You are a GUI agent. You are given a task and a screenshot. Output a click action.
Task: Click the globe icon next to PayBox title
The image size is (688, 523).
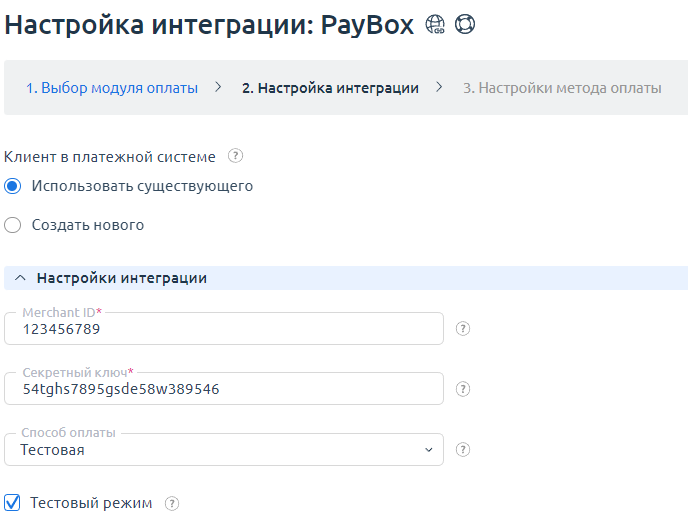tap(435, 25)
